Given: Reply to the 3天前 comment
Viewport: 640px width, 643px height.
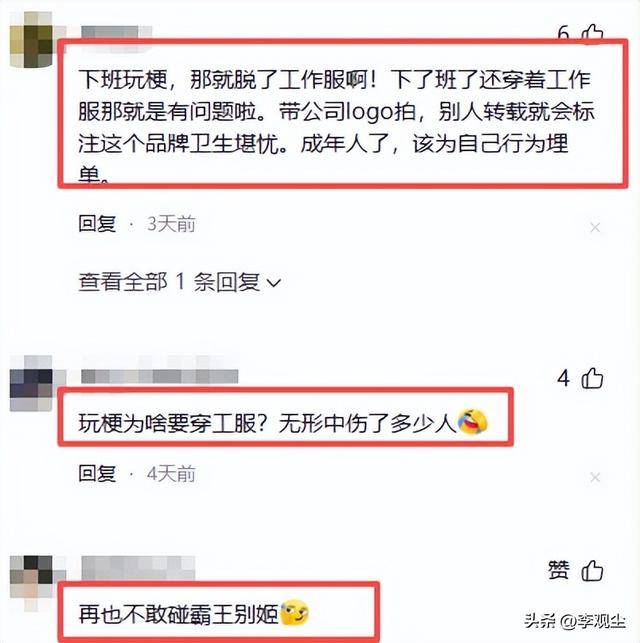Looking at the screenshot, I should (97, 224).
